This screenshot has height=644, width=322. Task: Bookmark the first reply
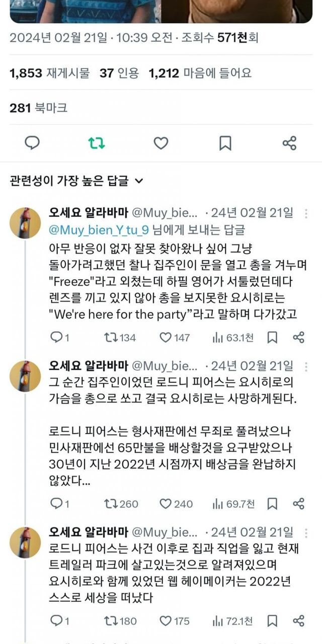272,338
